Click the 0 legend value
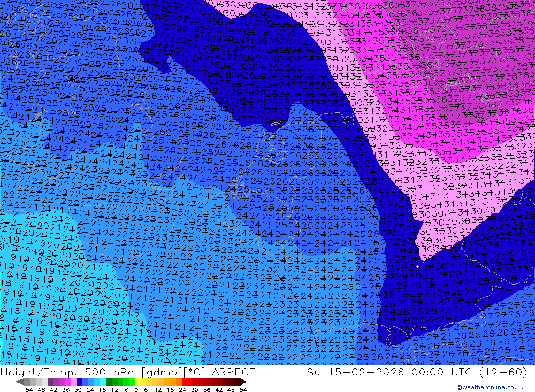Viewport: 535px width, 392px height. click(x=136, y=390)
